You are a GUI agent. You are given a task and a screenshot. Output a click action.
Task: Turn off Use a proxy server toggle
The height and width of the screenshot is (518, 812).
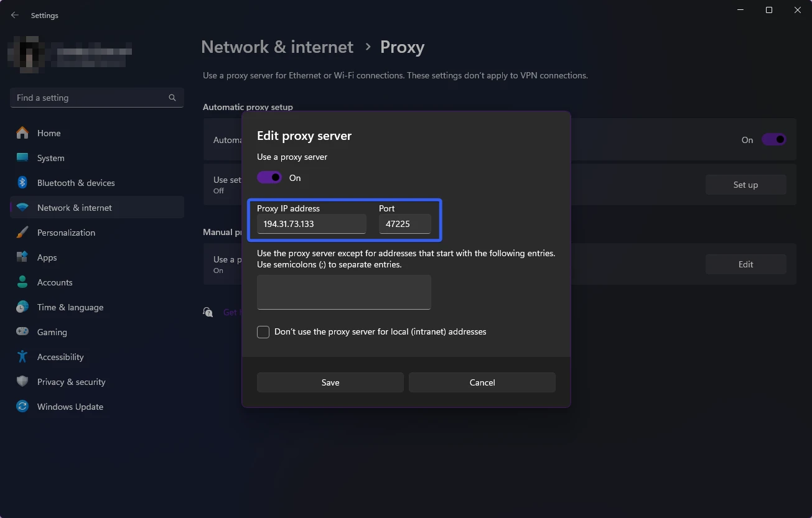269,178
